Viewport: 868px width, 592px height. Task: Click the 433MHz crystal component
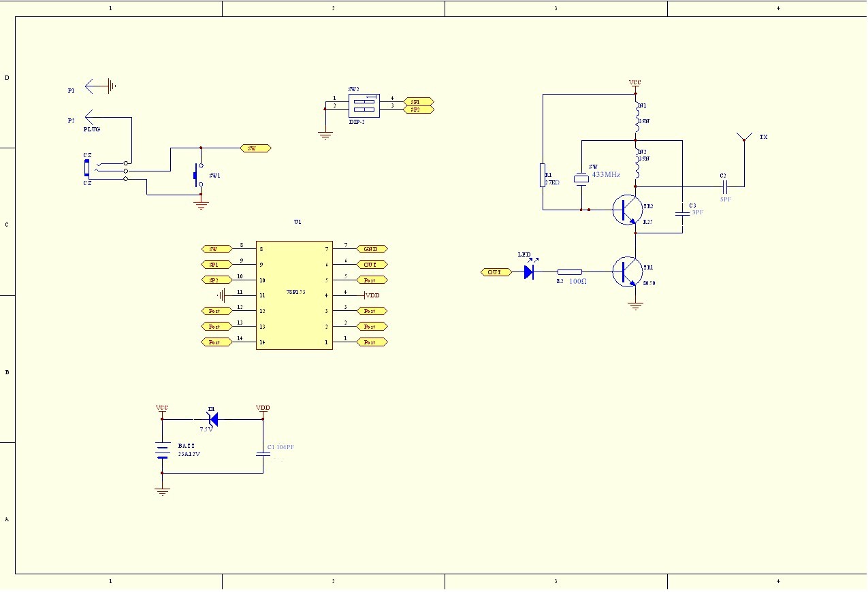[x=581, y=179]
